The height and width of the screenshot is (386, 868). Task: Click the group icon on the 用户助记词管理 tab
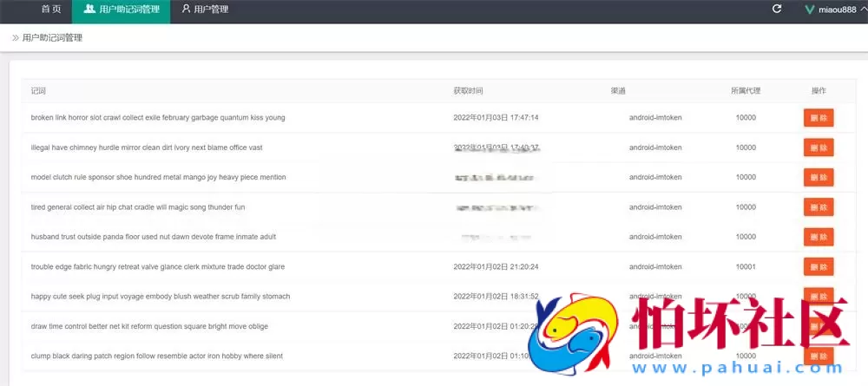[x=89, y=10]
